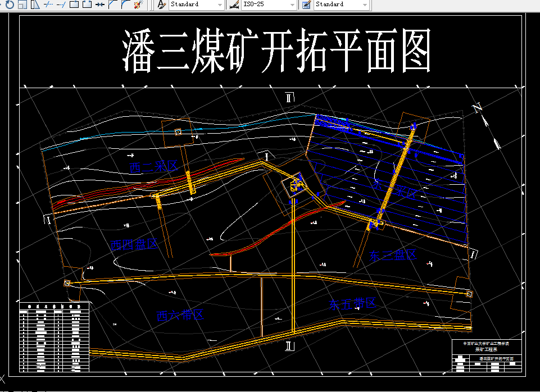Select the Break tool
The height and width of the screenshot is (392, 540).
[x=86, y=5]
